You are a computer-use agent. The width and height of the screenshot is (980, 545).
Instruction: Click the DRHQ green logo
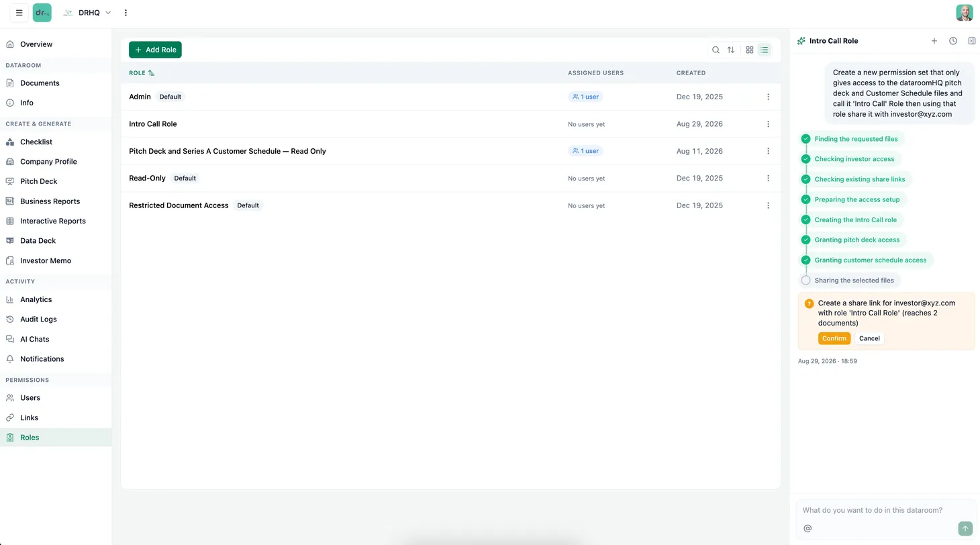pyautogui.click(x=42, y=13)
